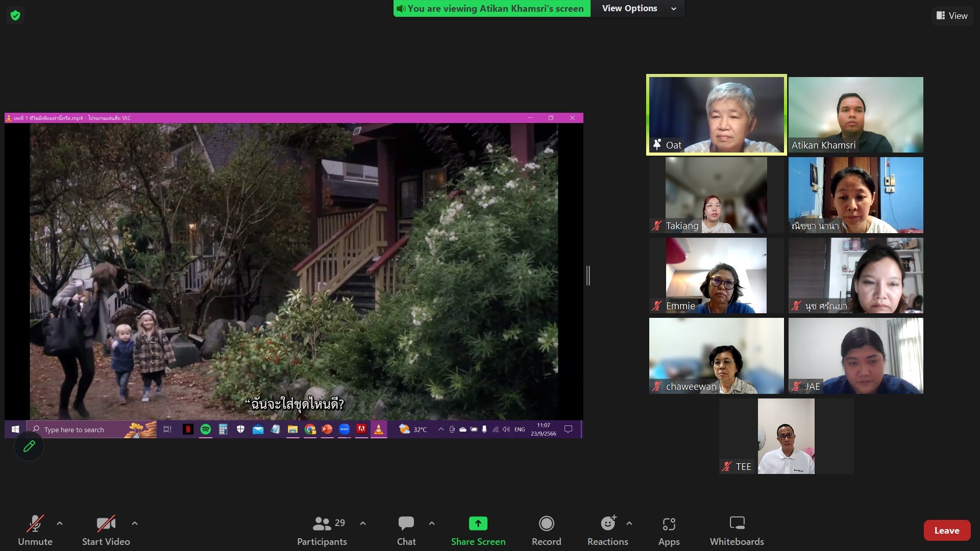Click the Calculator icon in shared taskbar
980x551 pixels.
point(223,430)
